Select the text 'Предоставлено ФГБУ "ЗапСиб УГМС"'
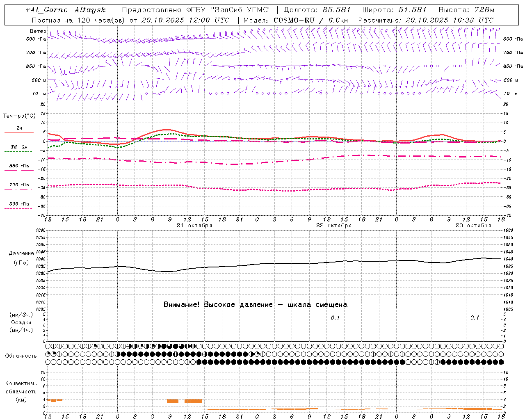The height and width of the screenshot is (420, 525). (197, 10)
